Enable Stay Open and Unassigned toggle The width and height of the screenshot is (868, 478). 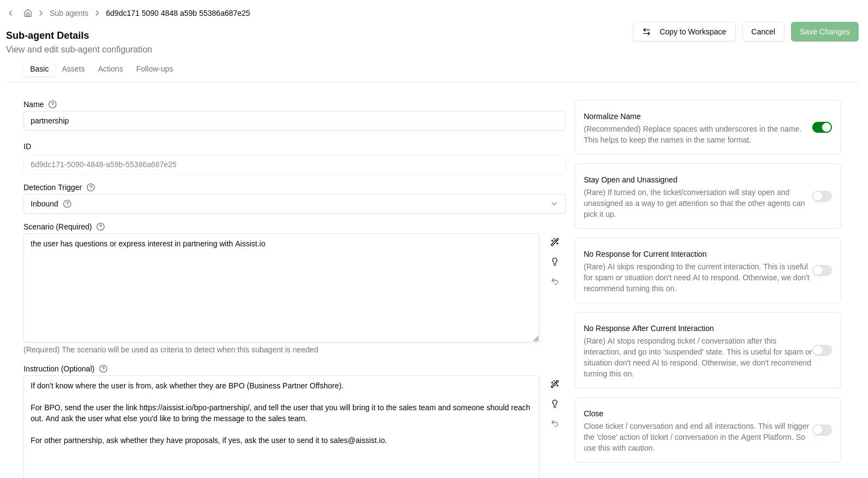(x=822, y=196)
